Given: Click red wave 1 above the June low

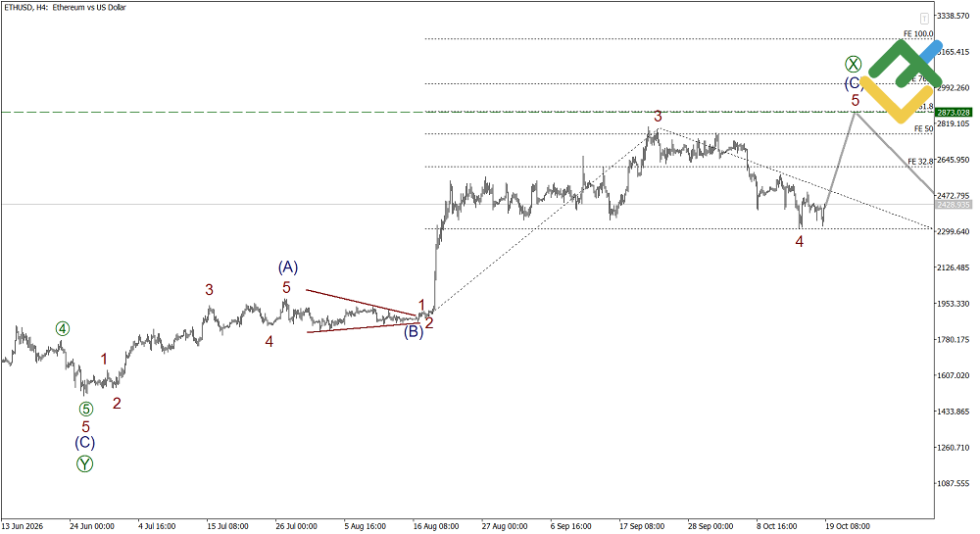Looking at the screenshot, I should point(105,360).
